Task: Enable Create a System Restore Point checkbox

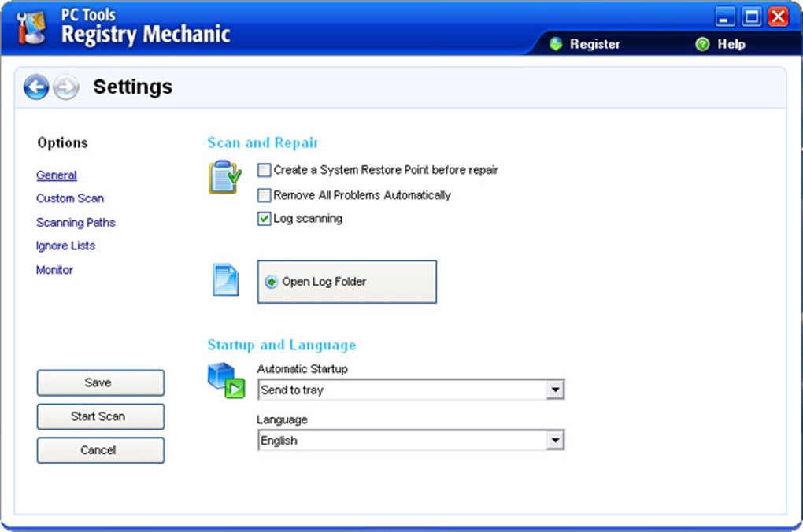Action: (x=264, y=170)
